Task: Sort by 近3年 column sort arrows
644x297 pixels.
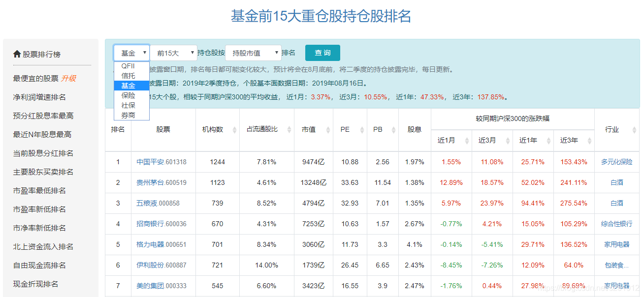Action: click(589, 141)
